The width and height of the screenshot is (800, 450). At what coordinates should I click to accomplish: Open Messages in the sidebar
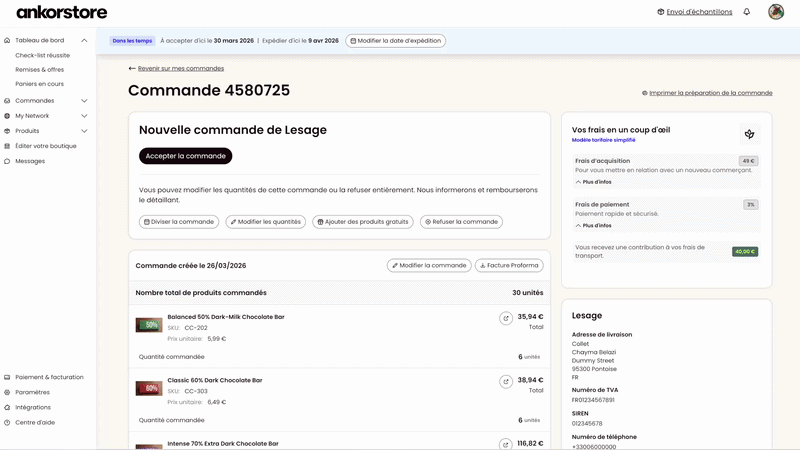tap(30, 161)
